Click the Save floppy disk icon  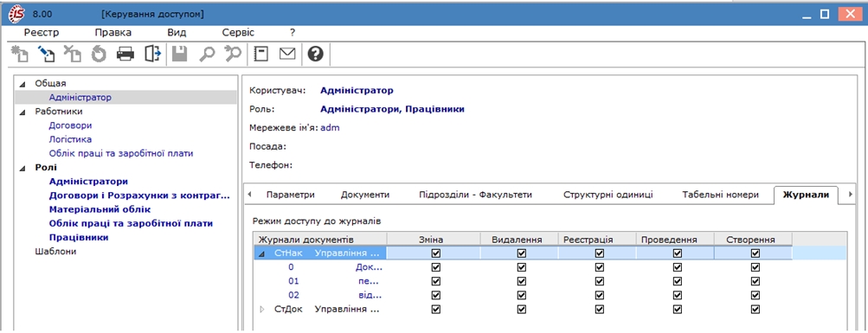[x=179, y=54]
